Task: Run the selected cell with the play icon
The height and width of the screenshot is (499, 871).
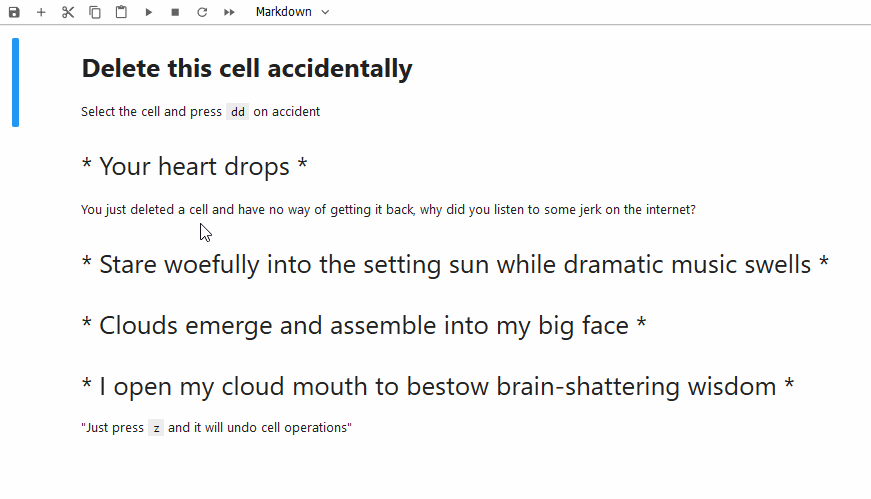Action: click(149, 12)
